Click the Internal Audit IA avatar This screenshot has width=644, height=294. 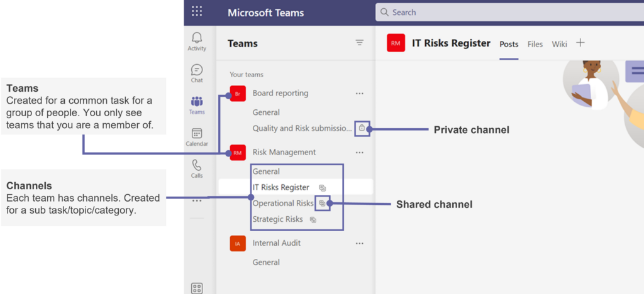(x=238, y=244)
